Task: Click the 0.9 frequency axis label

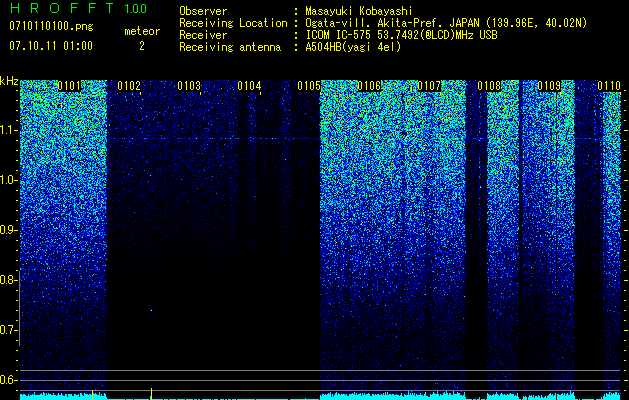Action: (8, 230)
